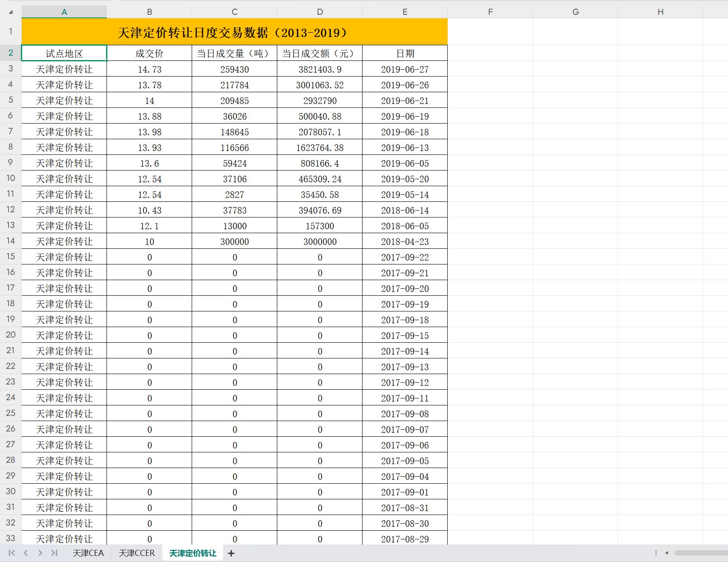
Task: Select column B header
Action: coord(150,12)
